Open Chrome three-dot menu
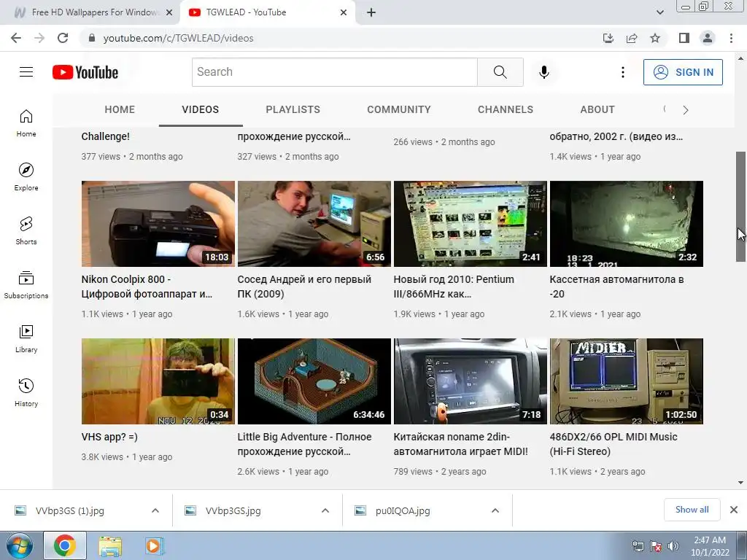The height and width of the screenshot is (560, 747). pyautogui.click(x=731, y=38)
